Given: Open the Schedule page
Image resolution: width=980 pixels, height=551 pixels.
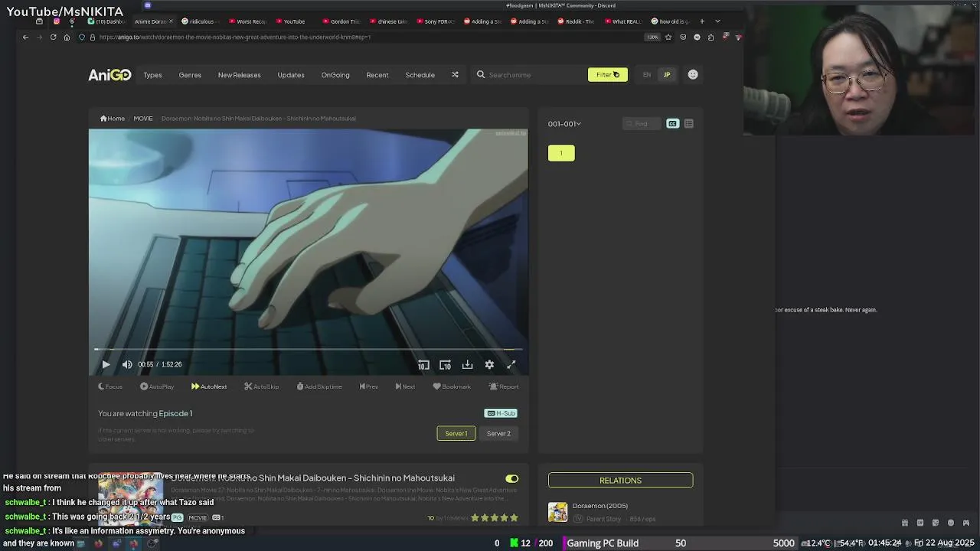Looking at the screenshot, I should click(420, 75).
